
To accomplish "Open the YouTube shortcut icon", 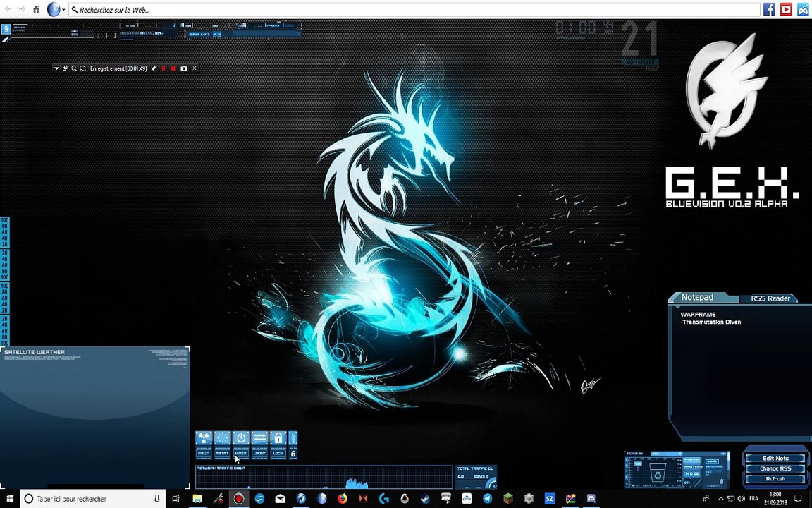I will coord(786,9).
